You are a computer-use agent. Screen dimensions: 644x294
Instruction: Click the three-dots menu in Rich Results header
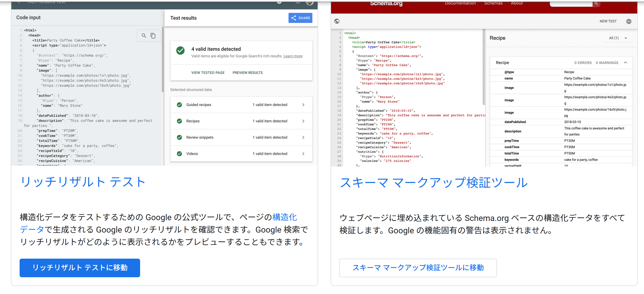pyautogui.click(x=298, y=3)
